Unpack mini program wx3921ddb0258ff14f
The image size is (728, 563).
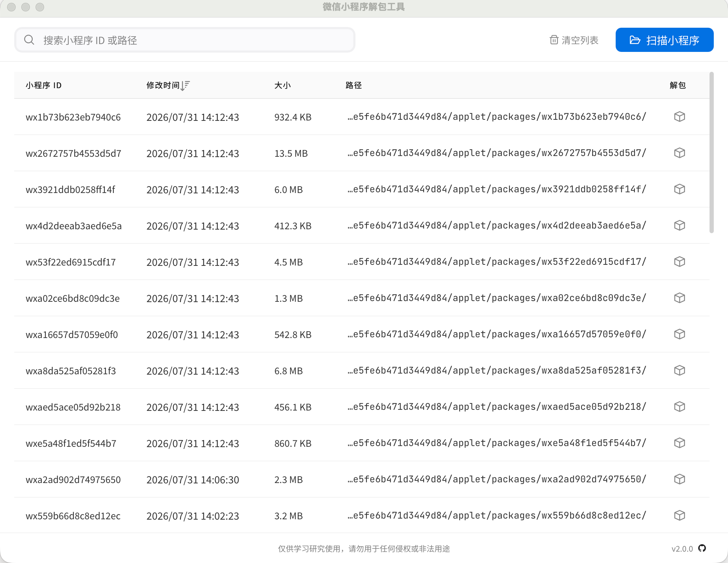tap(679, 189)
